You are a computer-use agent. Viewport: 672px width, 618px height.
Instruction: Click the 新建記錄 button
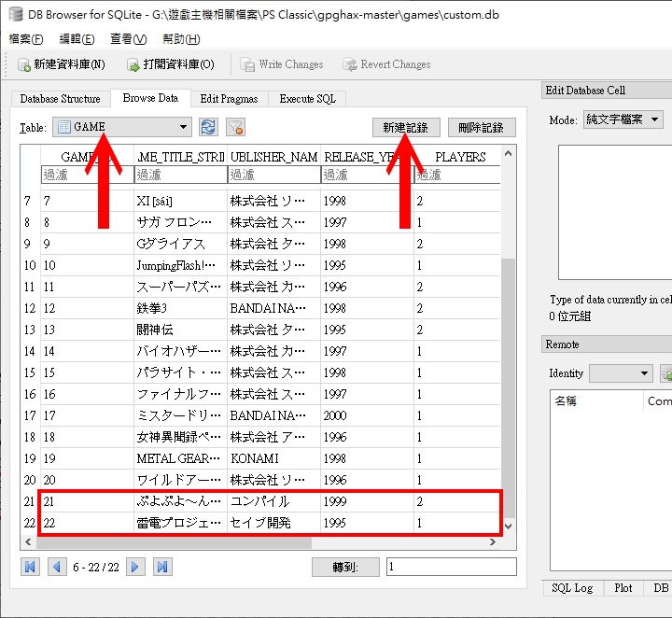pyautogui.click(x=406, y=128)
